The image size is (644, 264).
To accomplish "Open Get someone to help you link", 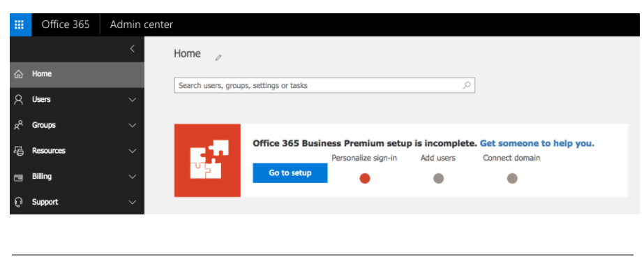I will (537, 143).
